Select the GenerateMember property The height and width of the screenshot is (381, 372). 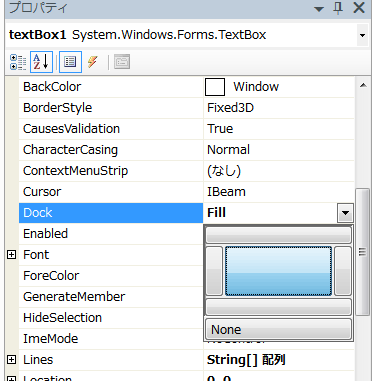pyautogui.click(x=111, y=297)
